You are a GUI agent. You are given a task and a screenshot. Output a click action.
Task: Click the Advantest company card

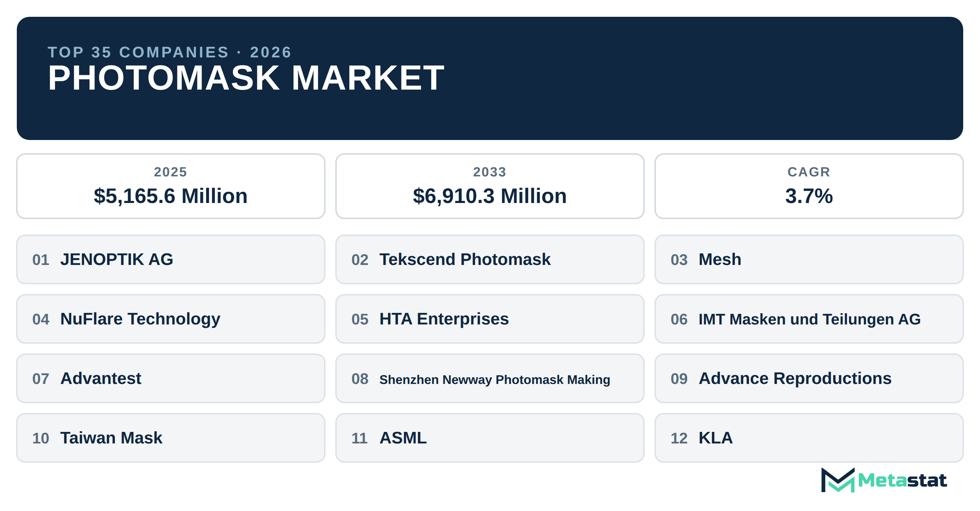171,379
